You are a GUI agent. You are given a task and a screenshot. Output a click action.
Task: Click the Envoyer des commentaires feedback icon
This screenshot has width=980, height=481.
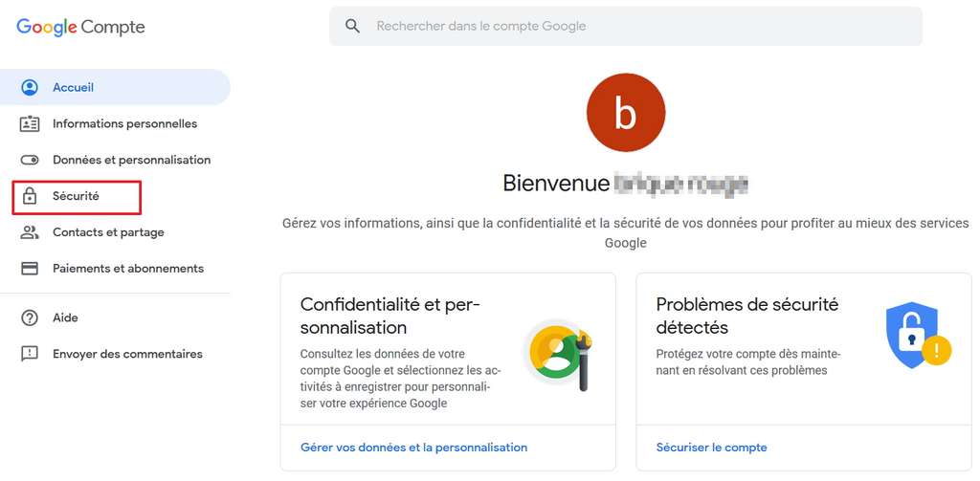coord(30,355)
